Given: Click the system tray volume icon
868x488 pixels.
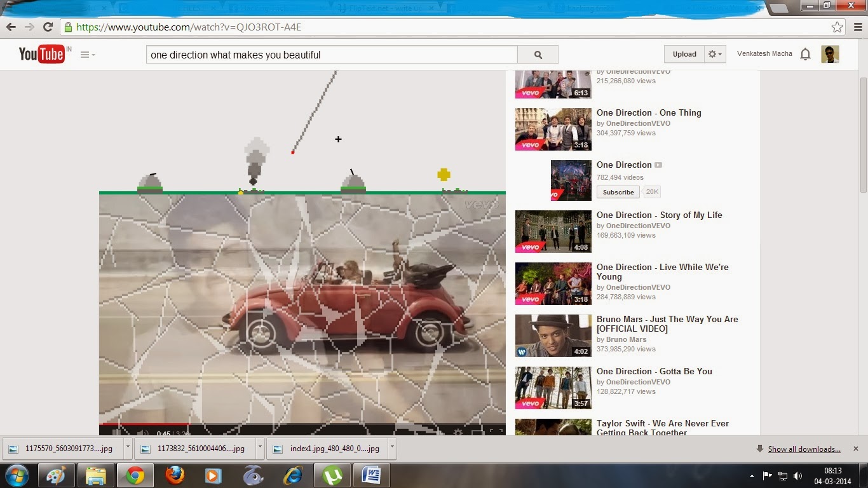Looking at the screenshot, I should point(798,476).
